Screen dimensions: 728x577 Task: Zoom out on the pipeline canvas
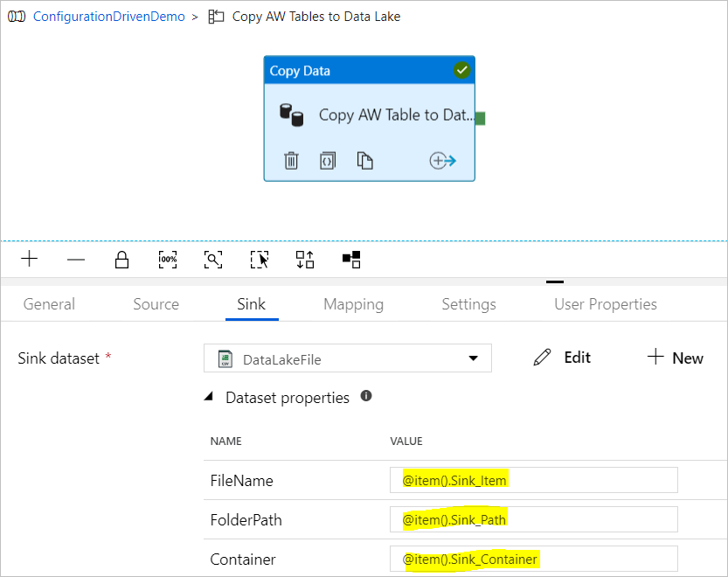(75, 259)
